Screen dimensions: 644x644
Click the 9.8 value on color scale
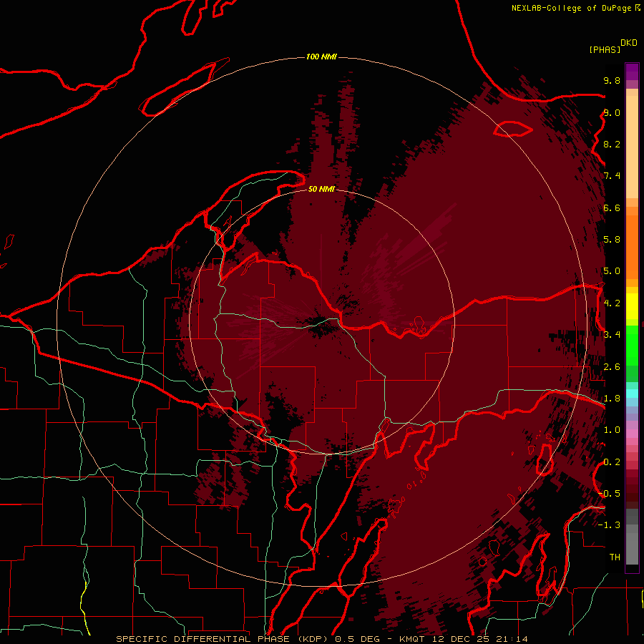click(612, 80)
